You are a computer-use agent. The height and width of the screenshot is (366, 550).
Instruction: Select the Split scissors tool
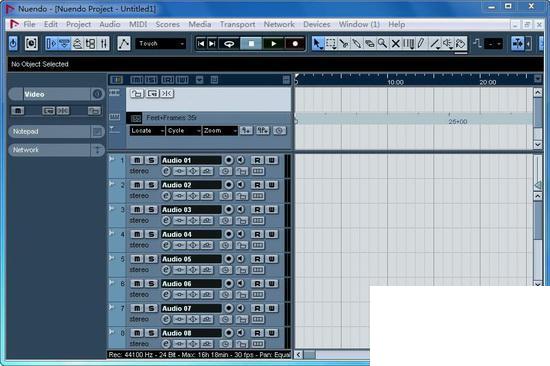pos(344,44)
